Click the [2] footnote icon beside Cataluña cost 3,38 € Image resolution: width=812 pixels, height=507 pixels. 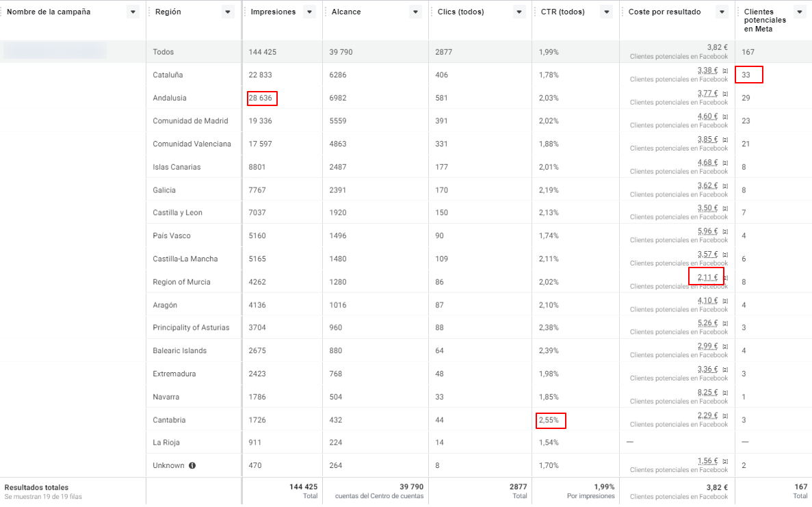coord(725,71)
